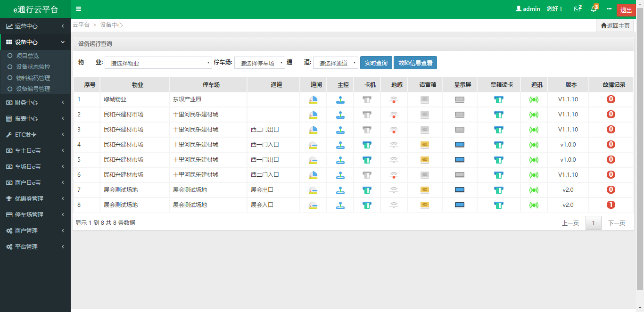Viewport: 644px width, 312px height.
Task: Open the 请选择物业 property dropdown
Action: click(158, 63)
